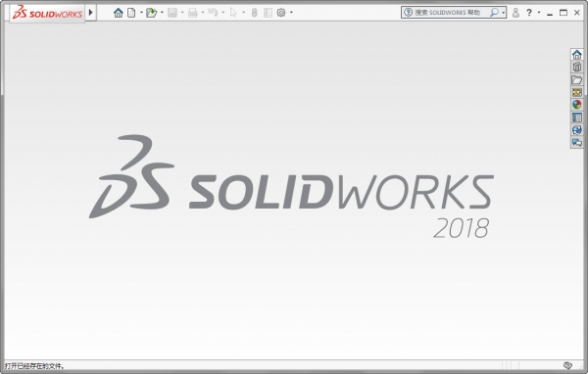Screen dimensions: 588x374
Task: Expand the Open file dropdown arrow
Action: (x=162, y=13)
